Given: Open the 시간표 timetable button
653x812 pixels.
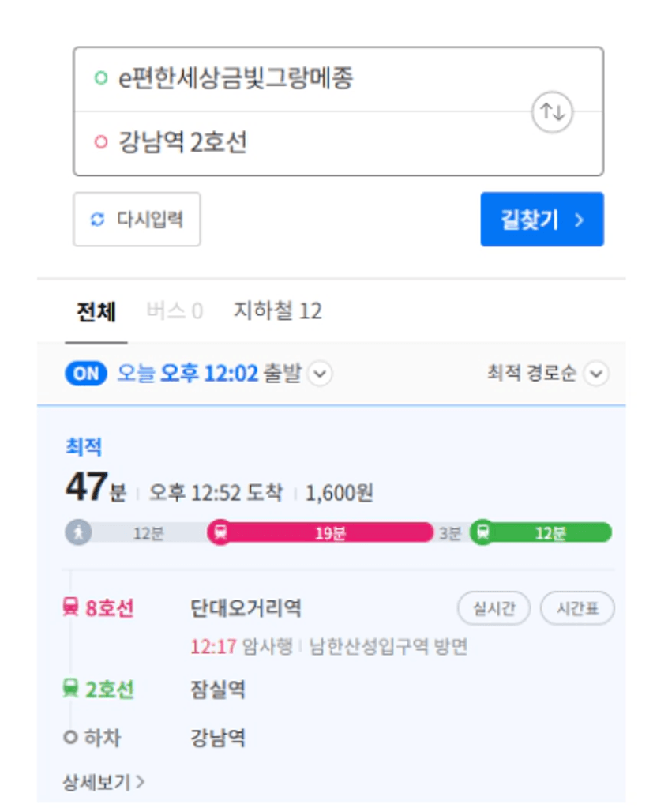Looking at the screenshot, I should (x=576, y=609).
